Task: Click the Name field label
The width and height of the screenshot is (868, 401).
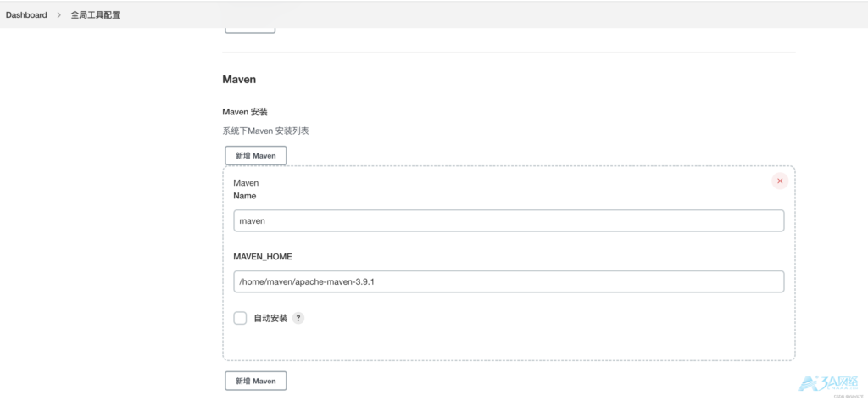Action: click(244, 196)
